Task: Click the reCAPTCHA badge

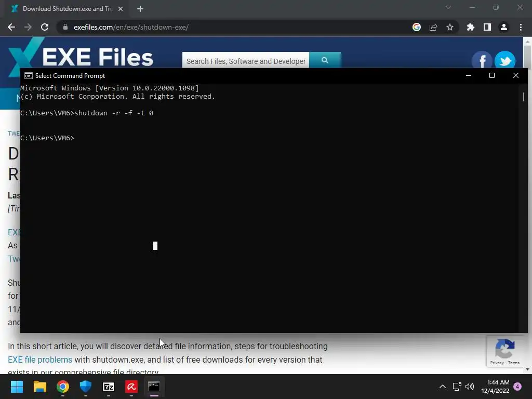Action: 505,352
